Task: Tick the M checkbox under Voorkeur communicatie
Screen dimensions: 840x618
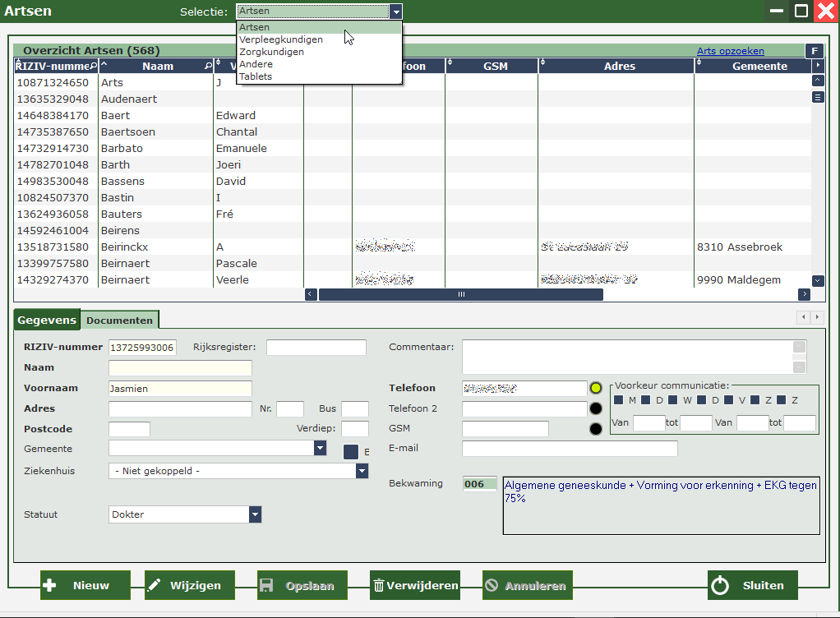Action: tap(619, 400)
